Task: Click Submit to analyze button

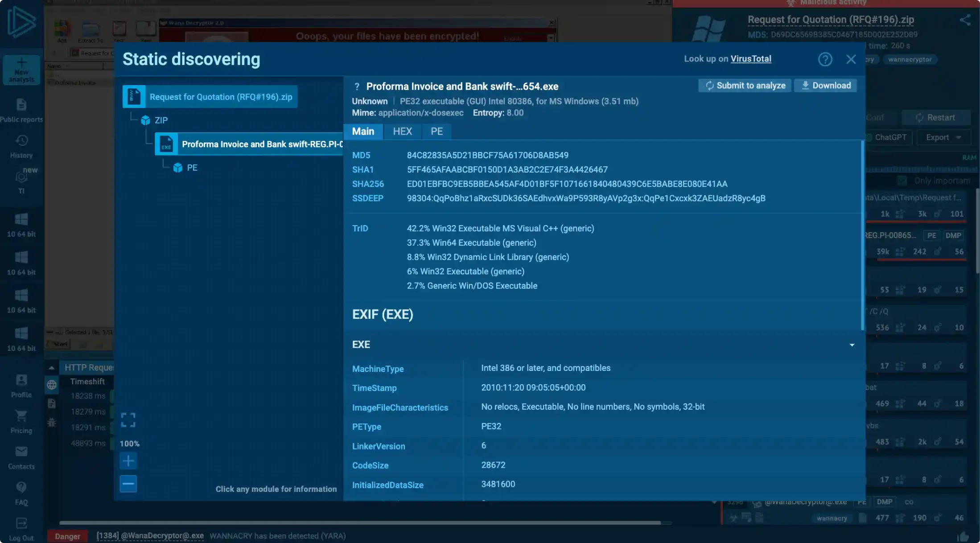Action: click(745, 86)
